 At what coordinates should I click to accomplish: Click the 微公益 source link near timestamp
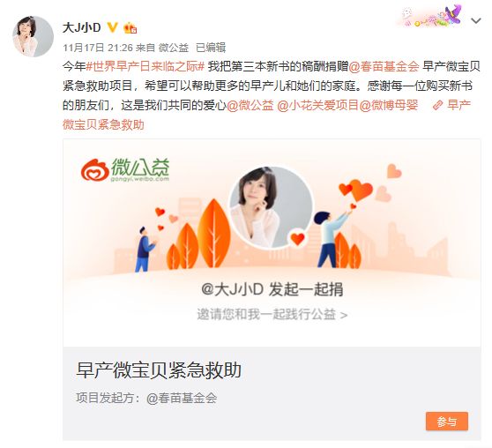click(x=173, y=48)
